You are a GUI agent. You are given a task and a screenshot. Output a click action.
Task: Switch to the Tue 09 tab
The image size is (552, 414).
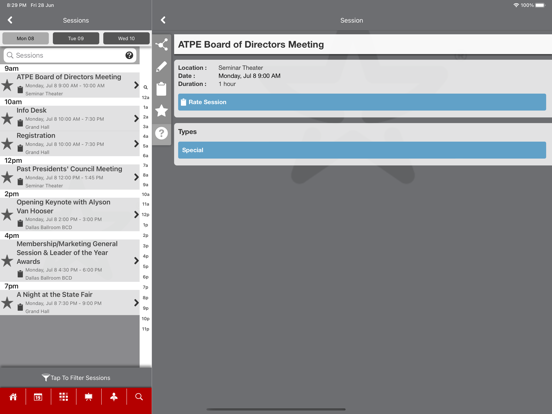[76, 38]
